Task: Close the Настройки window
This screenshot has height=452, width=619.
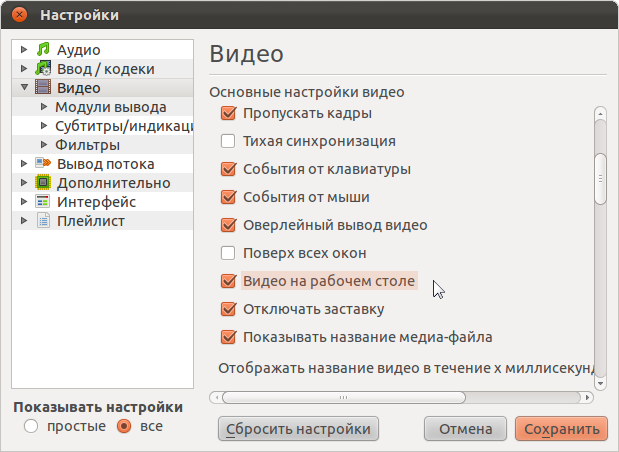Action: coord(19,15)
